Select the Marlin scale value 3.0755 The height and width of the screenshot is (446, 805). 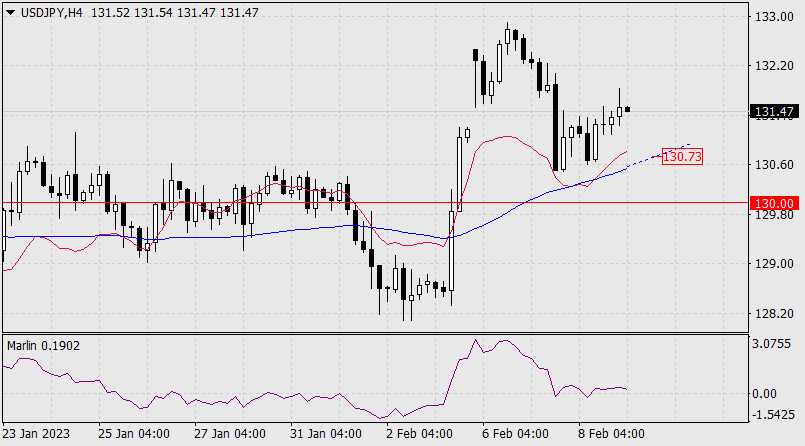point(772,344)
